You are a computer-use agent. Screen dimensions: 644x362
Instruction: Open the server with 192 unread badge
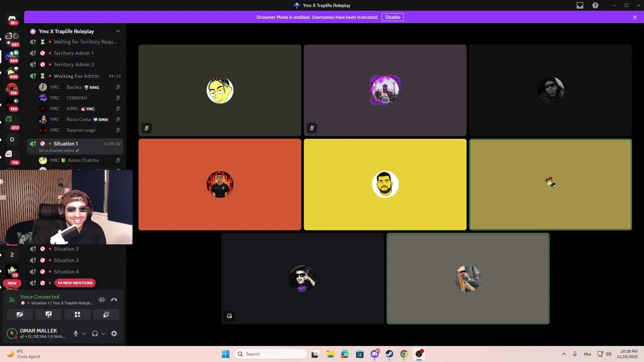coord(12,105)
